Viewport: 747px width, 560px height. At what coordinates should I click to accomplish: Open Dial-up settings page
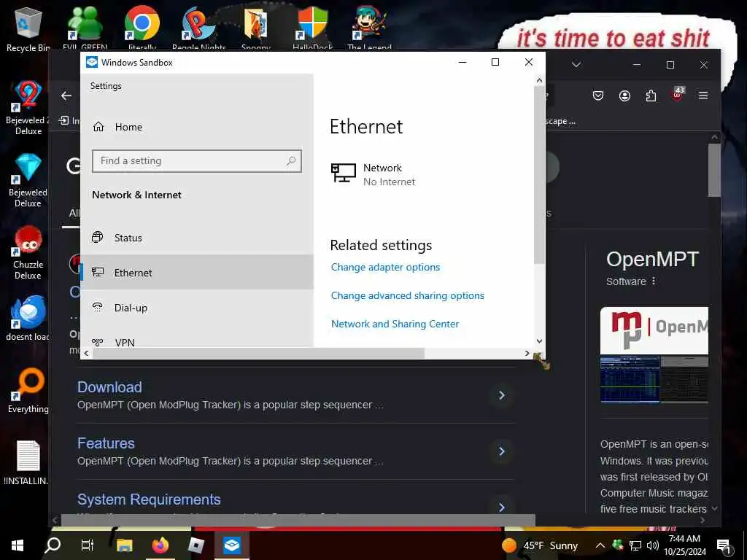pyautogui.click(x=131, y=308)
